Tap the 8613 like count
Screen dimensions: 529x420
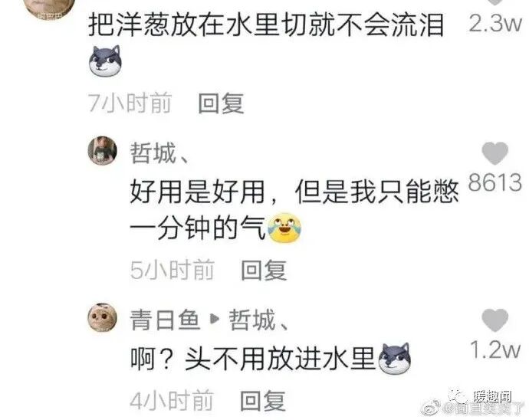495,182
